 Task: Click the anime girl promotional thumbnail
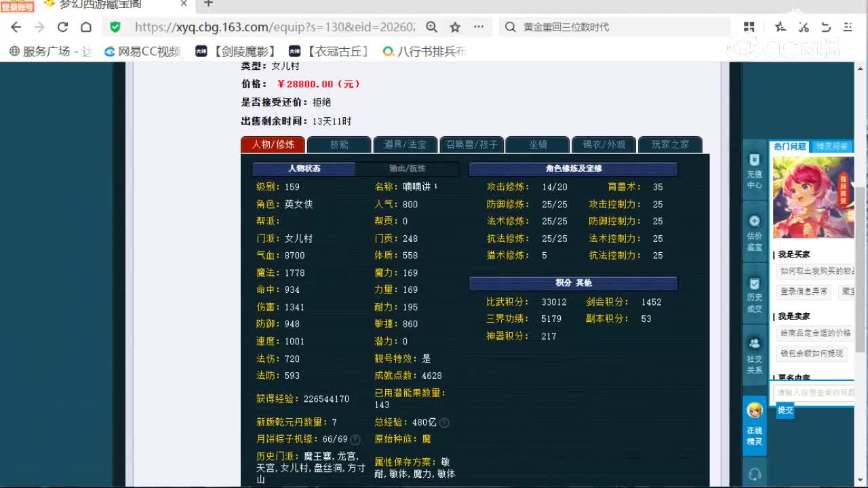click(814, 197)
